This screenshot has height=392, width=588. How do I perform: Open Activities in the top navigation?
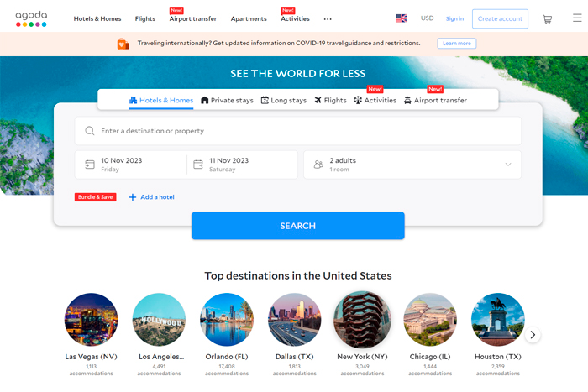[x=295, y=18]
